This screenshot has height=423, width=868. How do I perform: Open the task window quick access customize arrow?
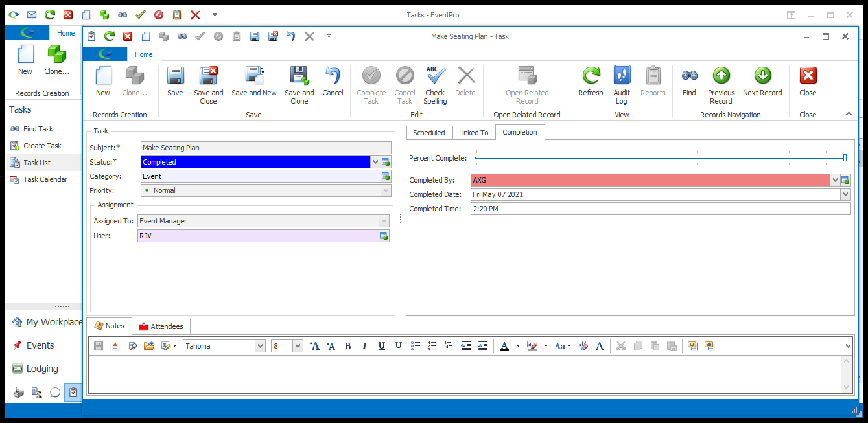[329, 36]
